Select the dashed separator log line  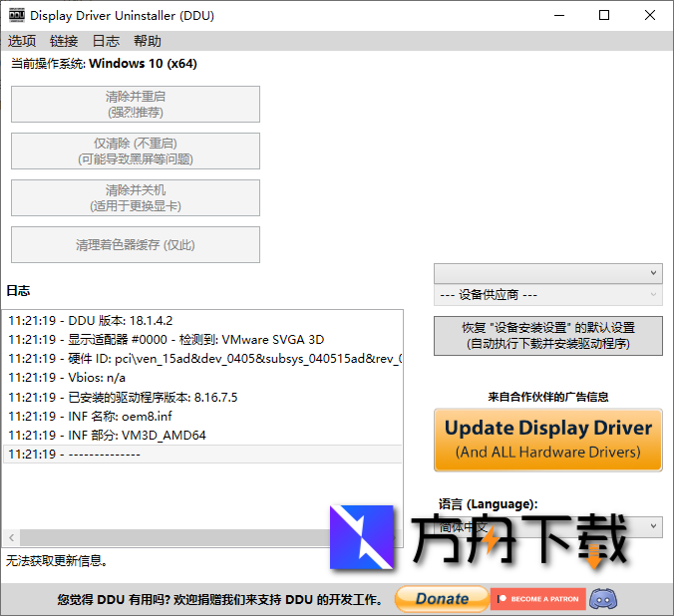tap(202, 454)
